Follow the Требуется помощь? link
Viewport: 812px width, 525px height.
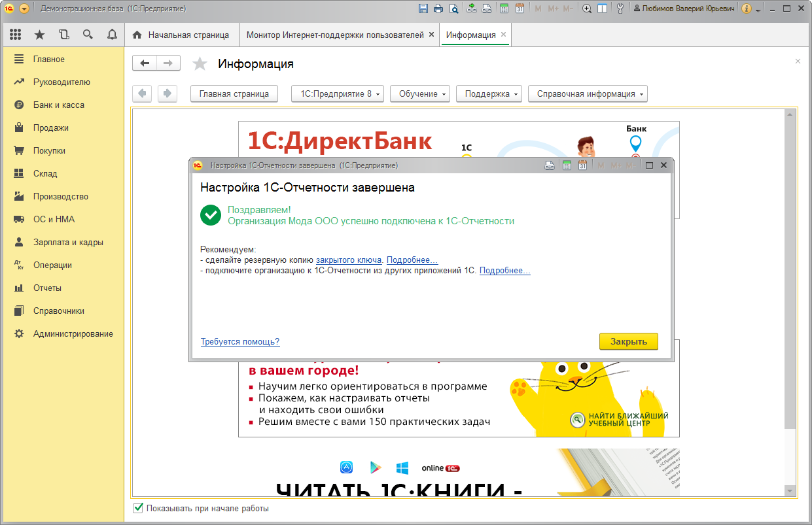(240, 342)
